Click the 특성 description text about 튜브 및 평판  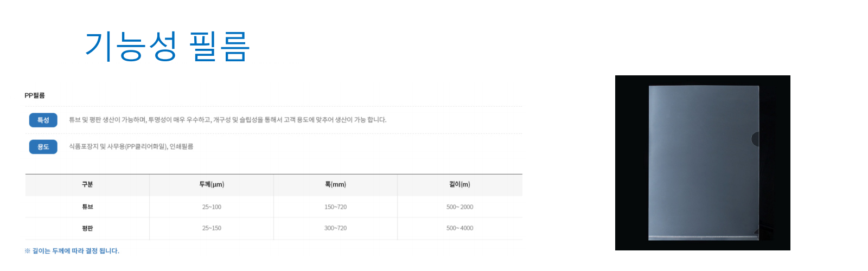coord(227,120)
